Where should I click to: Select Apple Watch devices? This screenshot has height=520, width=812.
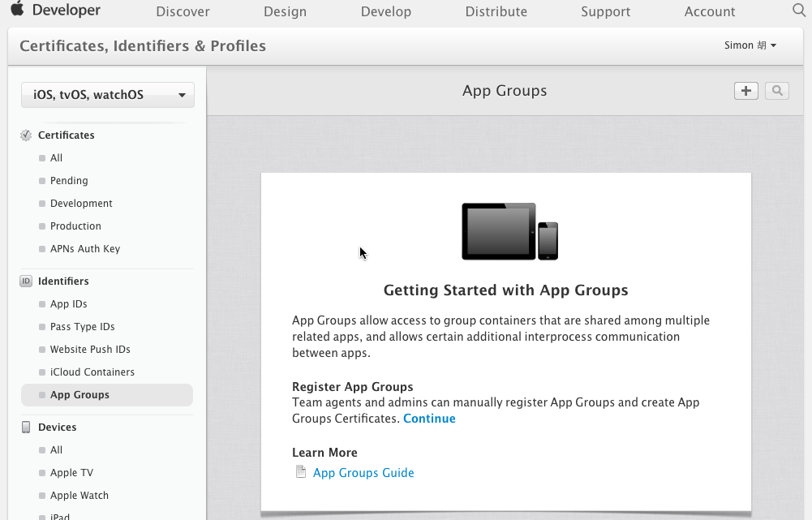click(x=79, y=496)
